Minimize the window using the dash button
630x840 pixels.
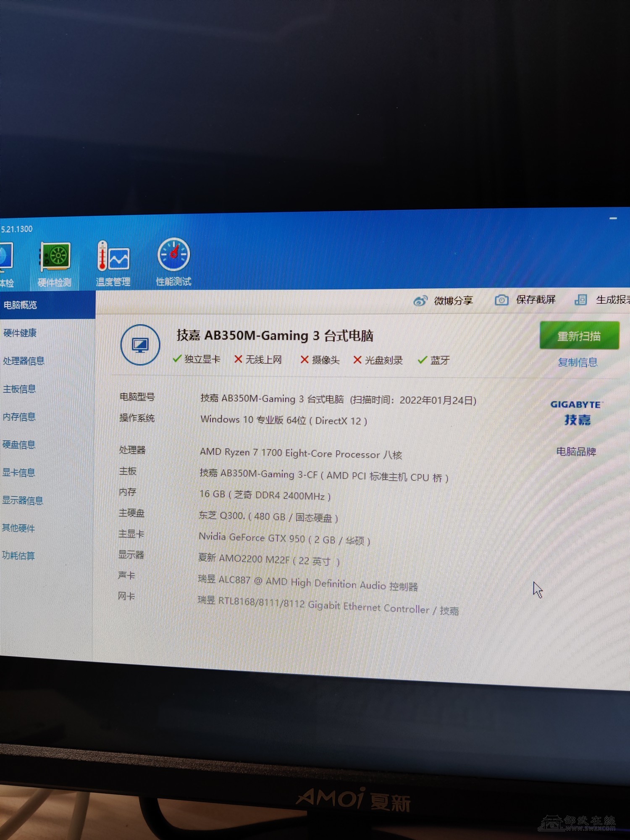click(x=613, y=218)
